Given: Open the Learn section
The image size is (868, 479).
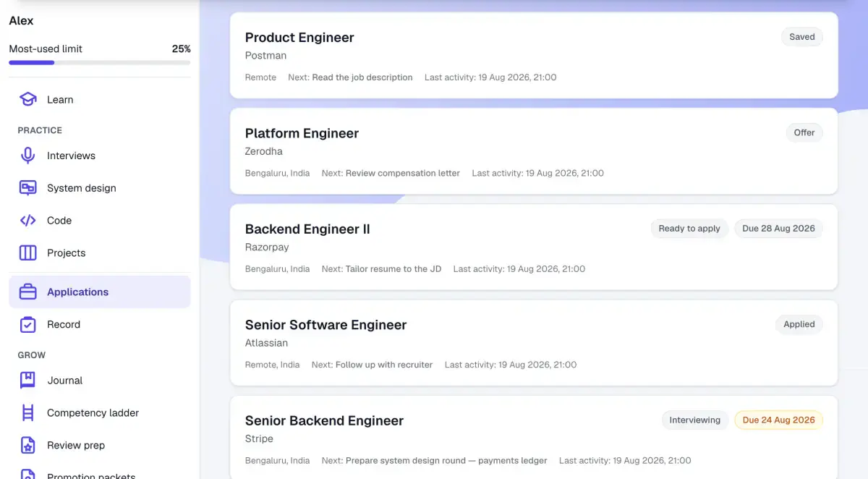Looking at the screenshot, I should (x=100, y=100).
